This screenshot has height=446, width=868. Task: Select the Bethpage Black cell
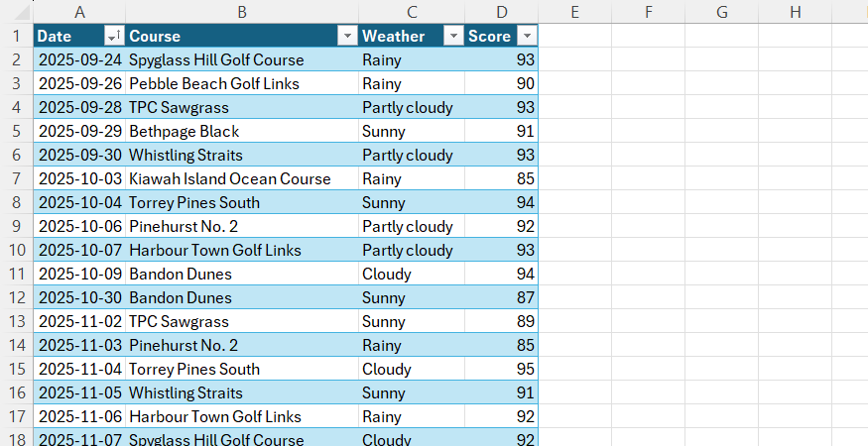[242, 131]
